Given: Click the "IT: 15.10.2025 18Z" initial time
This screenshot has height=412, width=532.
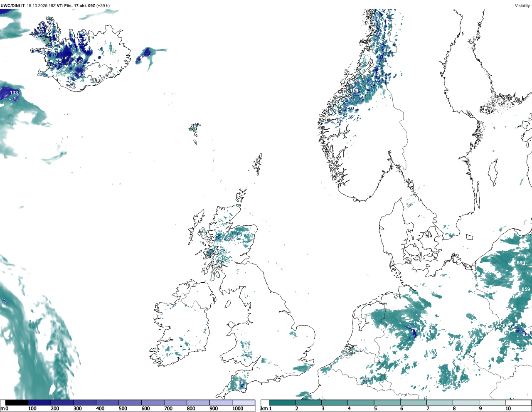Looking at the screenshot, I should pyautogui.click(x=38, y=5).
